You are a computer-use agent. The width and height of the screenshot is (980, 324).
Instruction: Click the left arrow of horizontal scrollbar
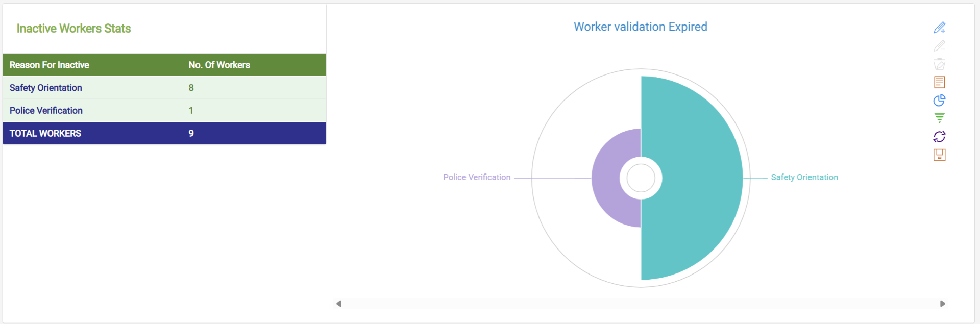[x=339, y=304]
